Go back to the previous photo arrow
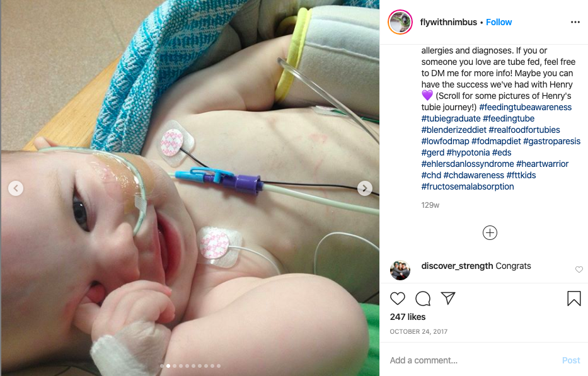This screenshot has height=376, width=588. 16,188
